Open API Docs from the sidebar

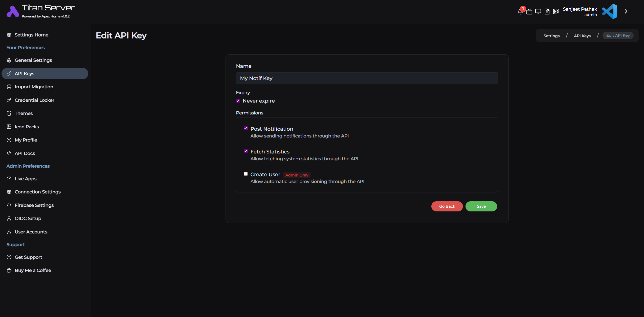pyautogui.click(x=25, y=153)
